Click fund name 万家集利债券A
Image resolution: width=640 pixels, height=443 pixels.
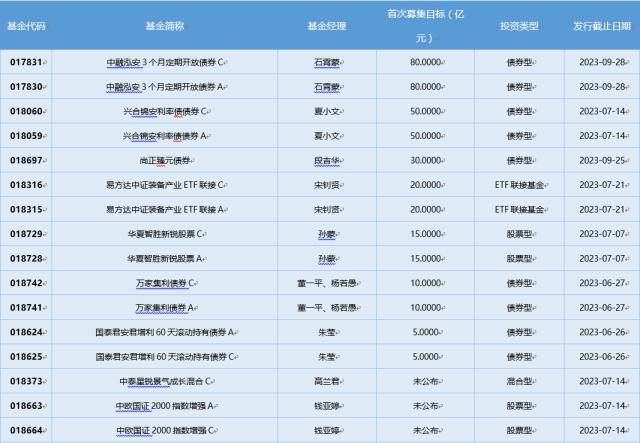point(165,307)
